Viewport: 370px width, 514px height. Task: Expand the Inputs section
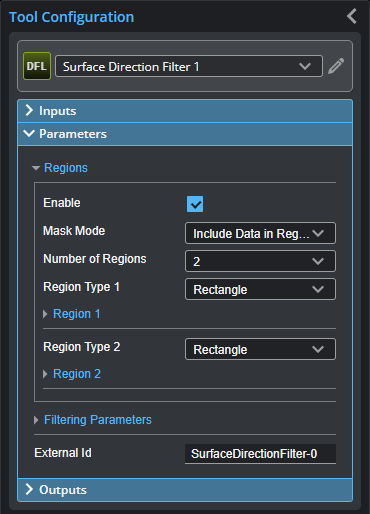pos(185,111)
